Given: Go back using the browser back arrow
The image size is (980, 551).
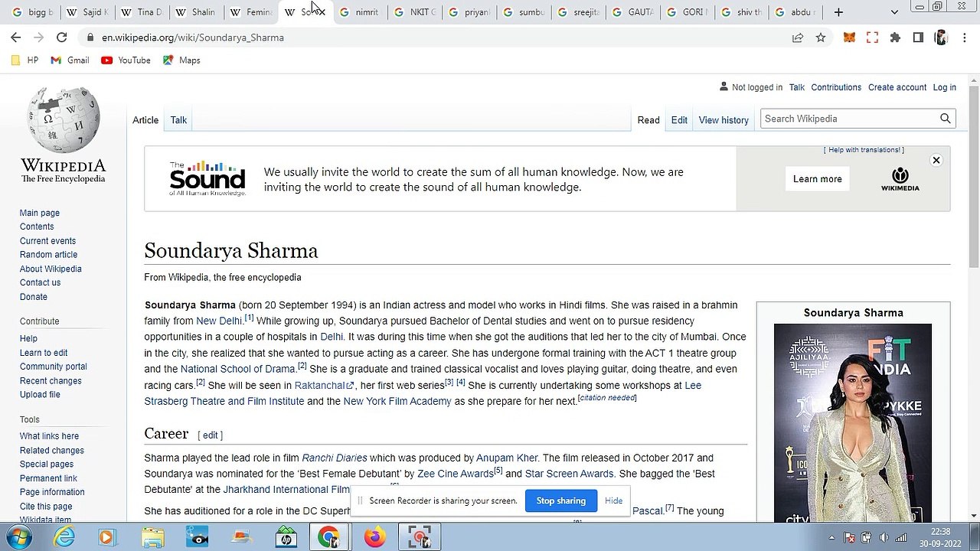Looking at the screenshot, I should 16,37.
